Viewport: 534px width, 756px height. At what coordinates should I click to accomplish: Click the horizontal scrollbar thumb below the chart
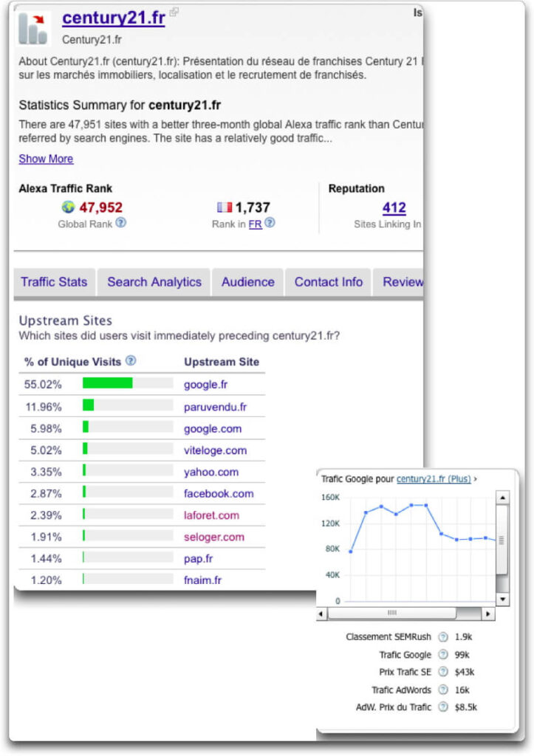(391, 614)
